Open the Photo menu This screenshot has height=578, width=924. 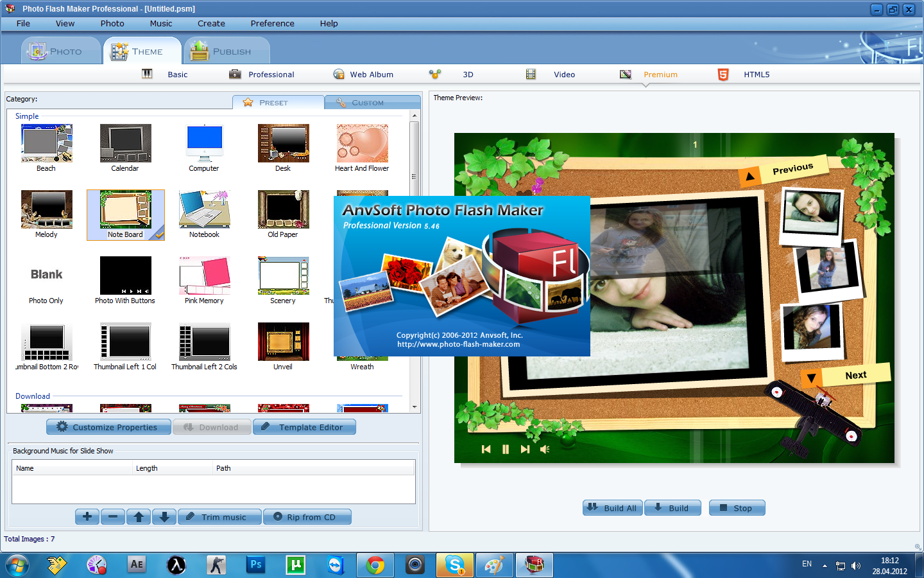[x=112, y=23]
